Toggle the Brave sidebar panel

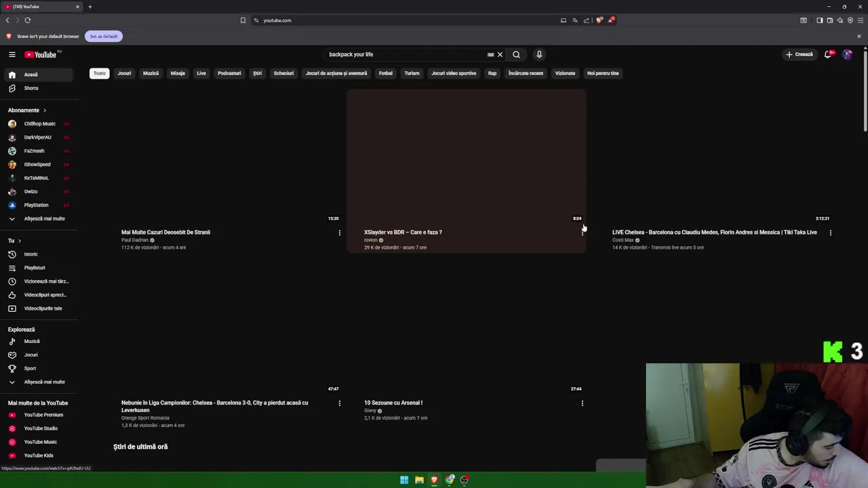(x=819, y=20)
